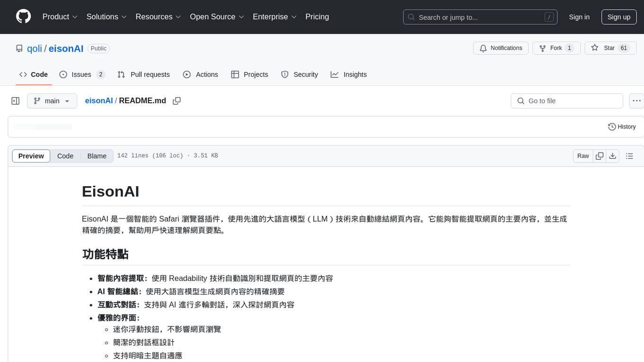Viewport: 644px width, 362px height.
Task: Copy the README.md file path
Action: pos(177,101)
